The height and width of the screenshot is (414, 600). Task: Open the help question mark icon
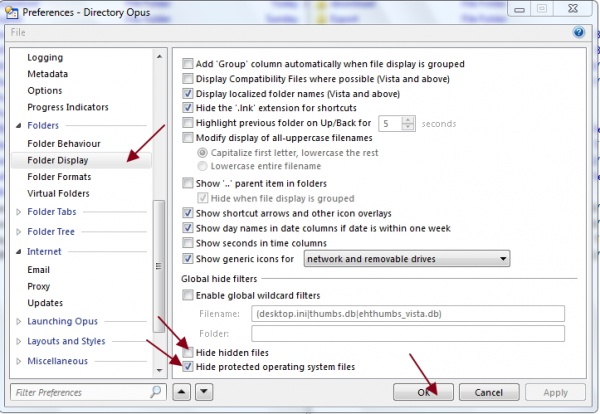pos(579,33)
